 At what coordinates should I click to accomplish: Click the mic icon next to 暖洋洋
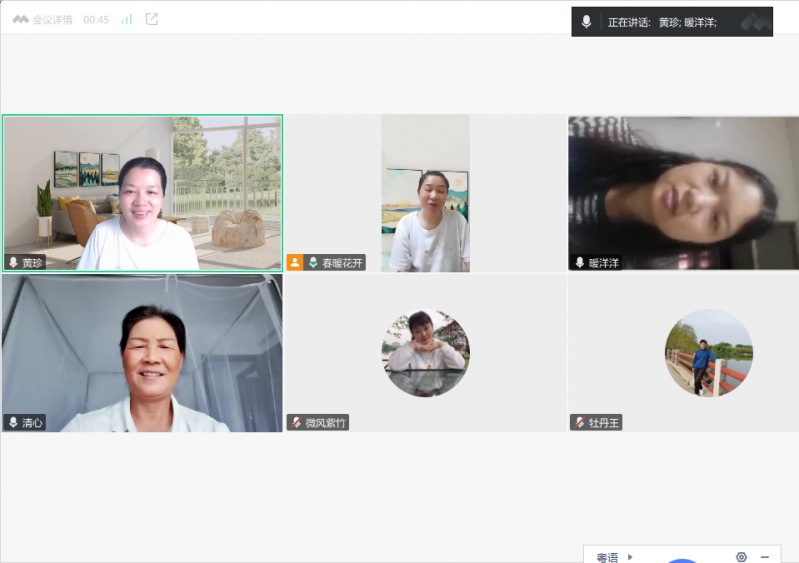(579, 263)
